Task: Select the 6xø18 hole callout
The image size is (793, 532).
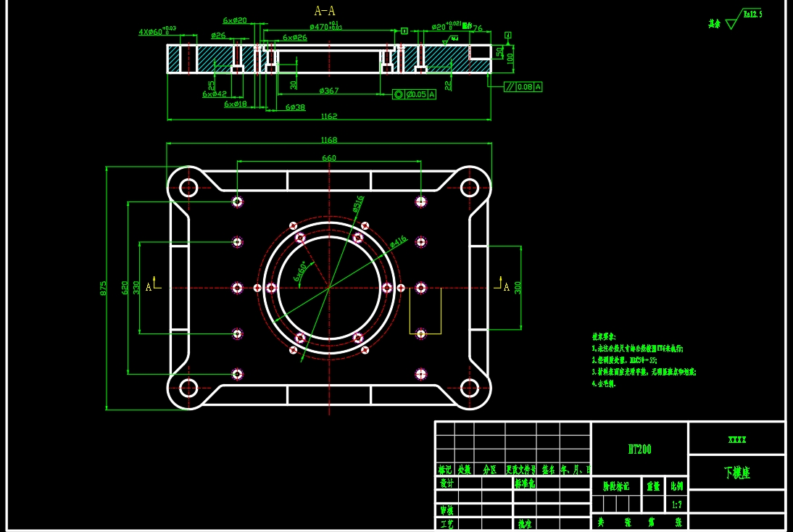Action: (235, 104)
